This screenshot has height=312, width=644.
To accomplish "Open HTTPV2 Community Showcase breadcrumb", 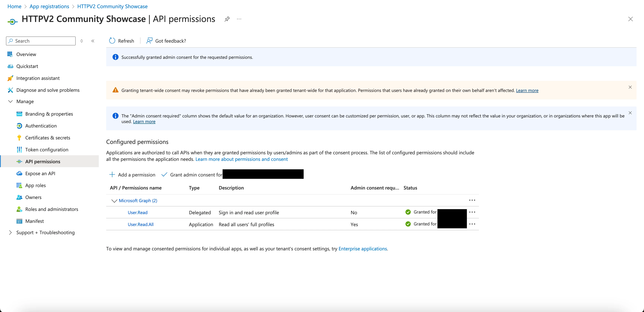I will tap(112, 6).
